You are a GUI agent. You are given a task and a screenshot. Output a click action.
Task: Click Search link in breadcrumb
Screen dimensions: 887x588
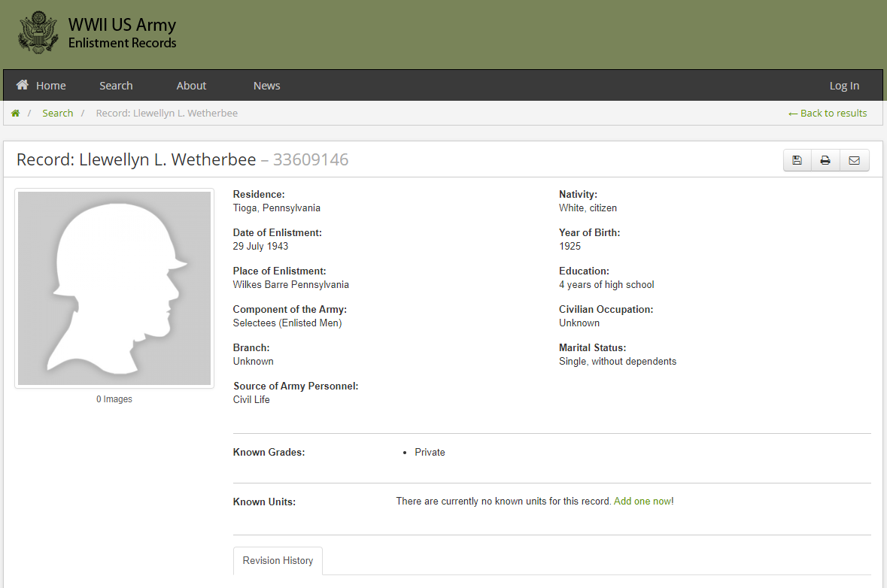58,113
